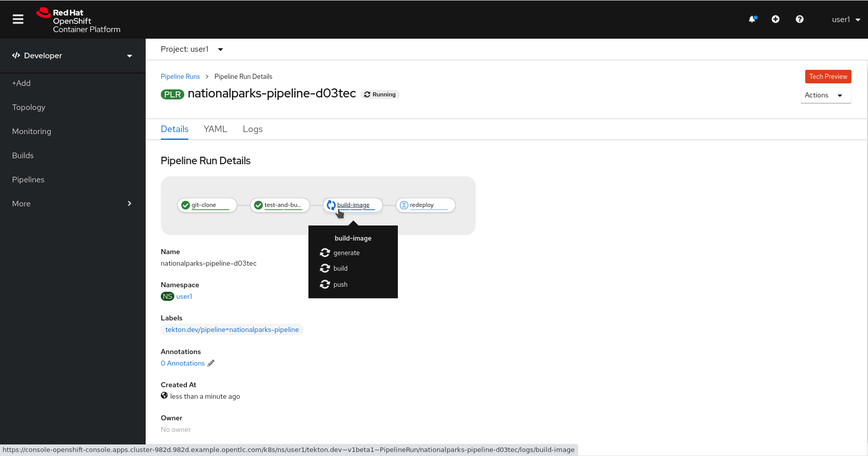Switch to the YAML tab

pos(215,129)
